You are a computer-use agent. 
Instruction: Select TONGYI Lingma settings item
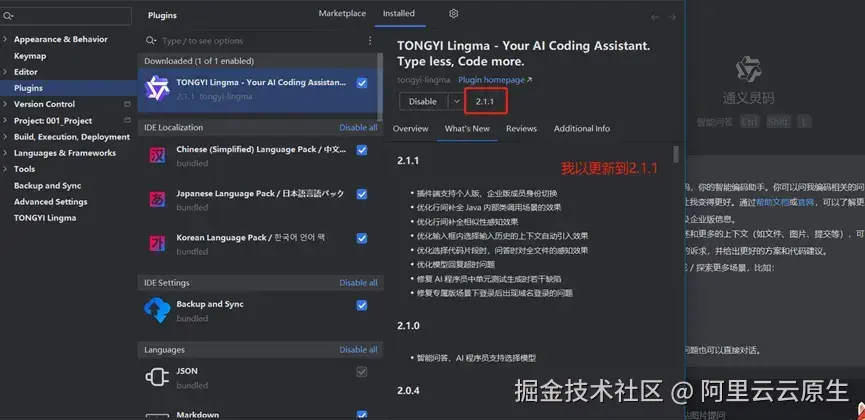point(45,217)
